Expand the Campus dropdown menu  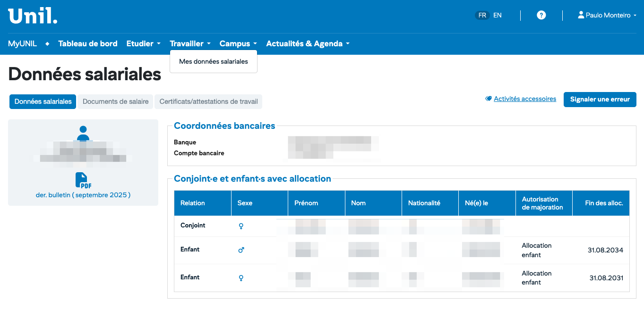click(238, 44)
